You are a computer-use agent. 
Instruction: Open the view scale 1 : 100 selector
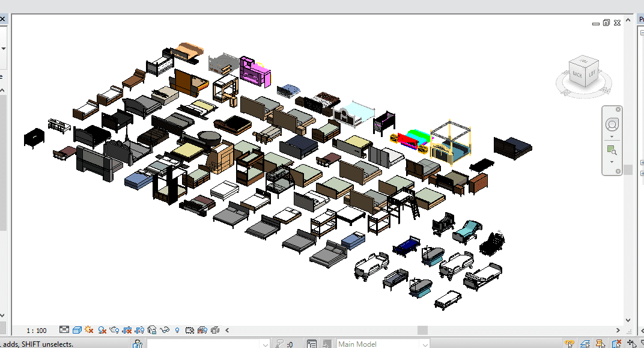pos(37,331)
